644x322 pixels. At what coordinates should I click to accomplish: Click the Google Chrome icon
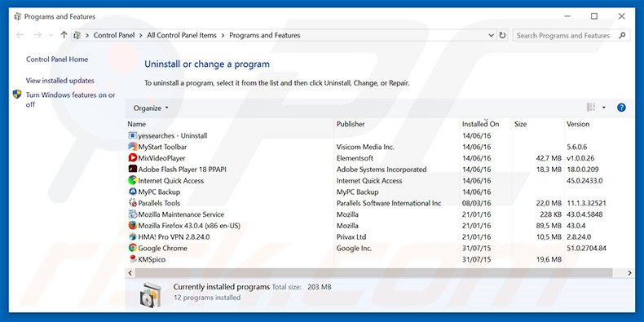(132, 248)
